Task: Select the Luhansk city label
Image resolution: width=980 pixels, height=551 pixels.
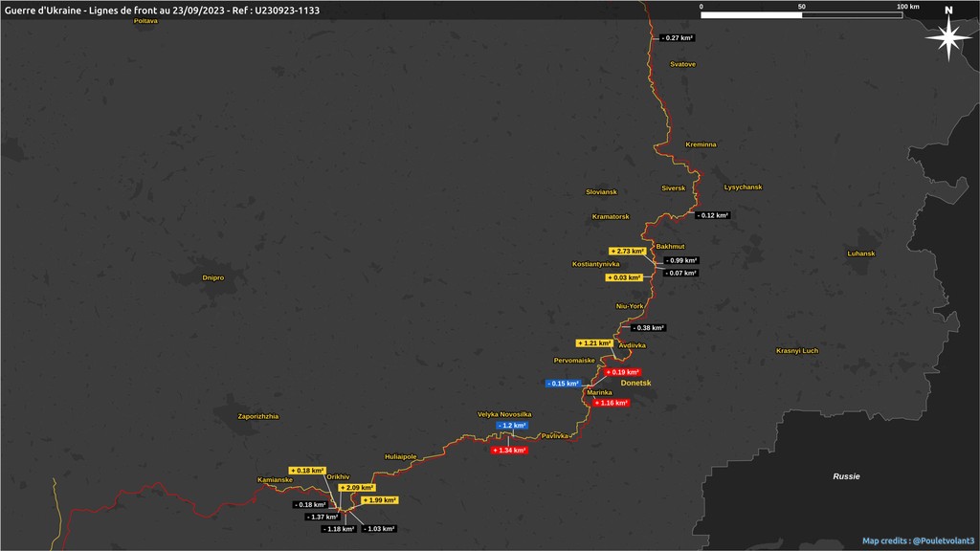Action: (x=861, y=253)
